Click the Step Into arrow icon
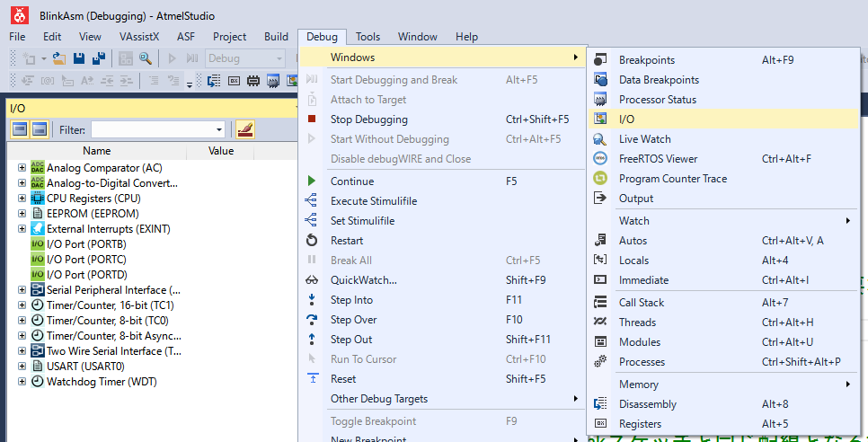Viewport: 868px width, 442px height. [312, 300]
